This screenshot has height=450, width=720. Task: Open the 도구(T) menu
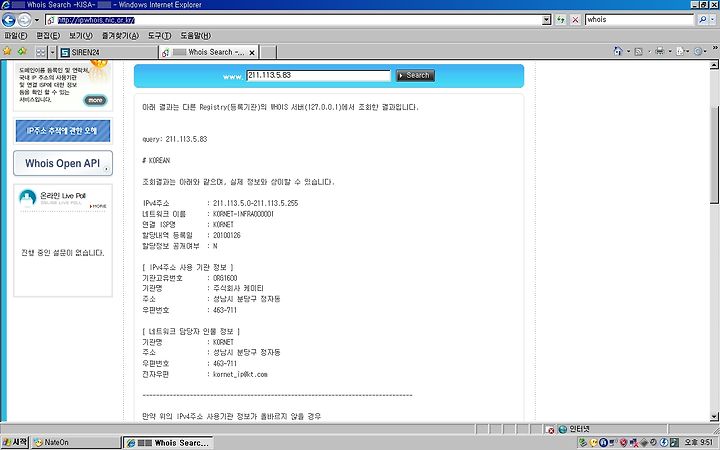click(x=159, y=35)
